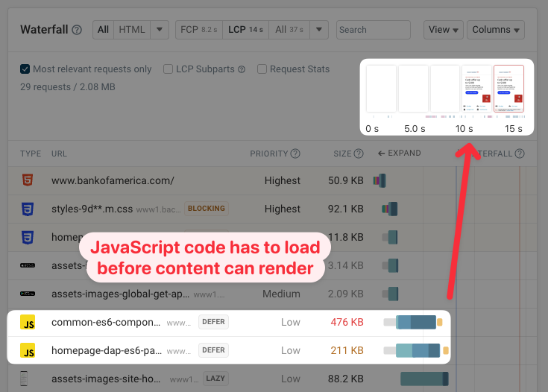This screenshot has width=548, height=392.
Task: Select the HTML resource type filter
Action: tap(132, 30)
